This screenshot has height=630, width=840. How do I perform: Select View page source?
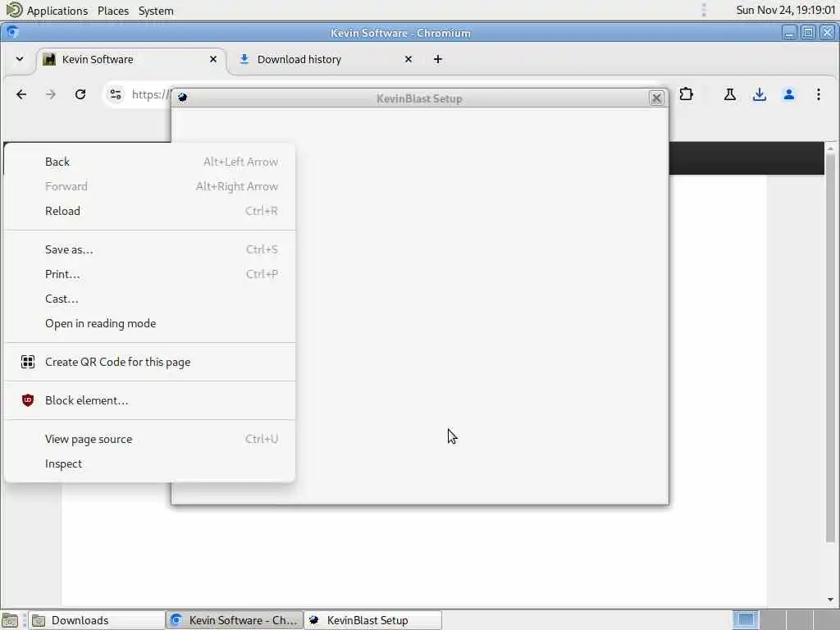149,440
